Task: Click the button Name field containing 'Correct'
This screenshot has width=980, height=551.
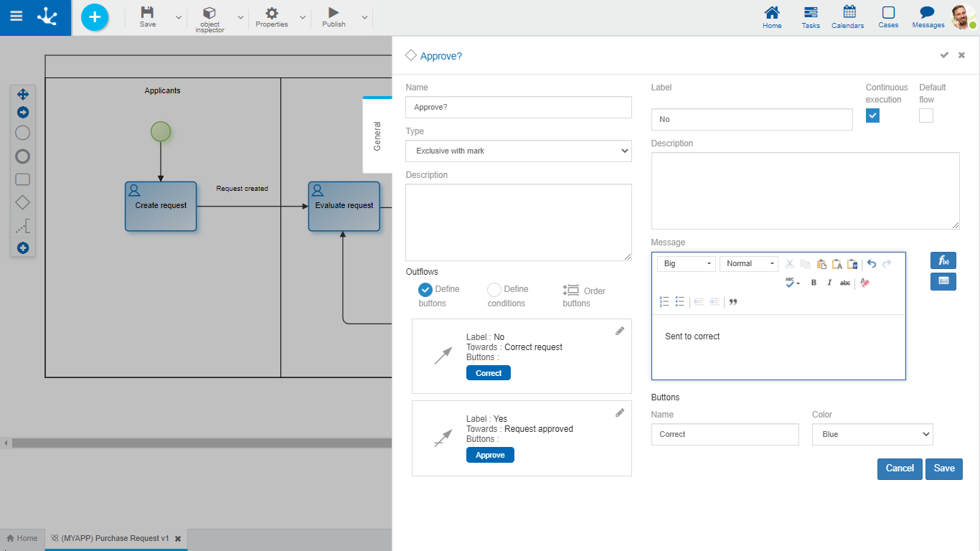Action: point(725,434)
